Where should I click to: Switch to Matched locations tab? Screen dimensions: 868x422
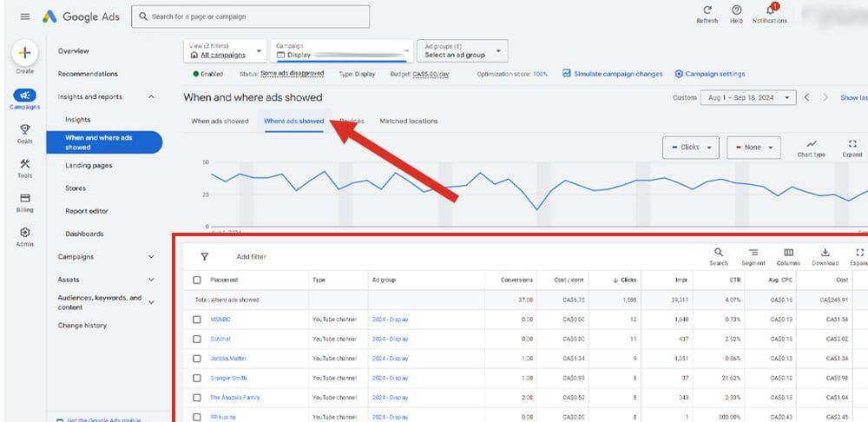(x=409, y=121)
